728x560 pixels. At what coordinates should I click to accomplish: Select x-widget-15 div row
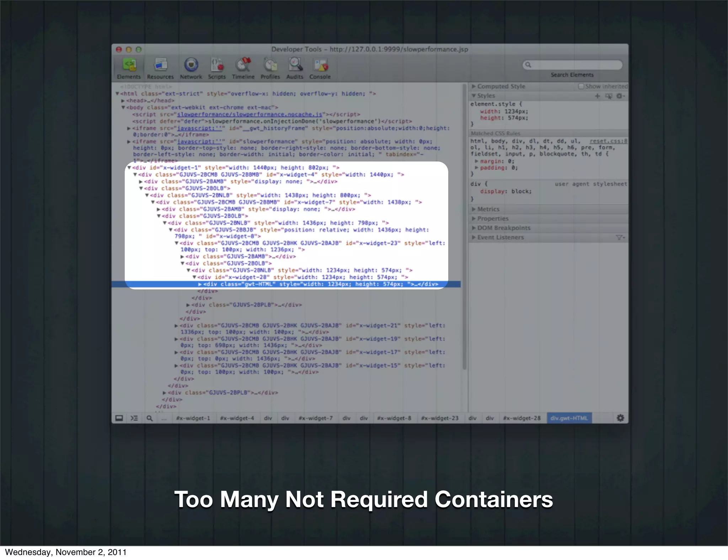(310, 369)
